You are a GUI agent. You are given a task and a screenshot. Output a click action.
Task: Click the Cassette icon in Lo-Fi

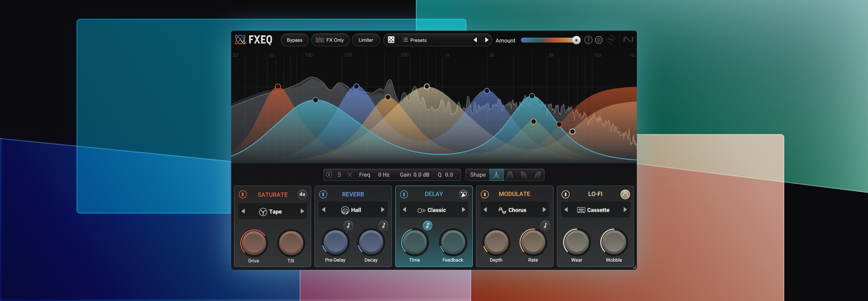[581, 210]
